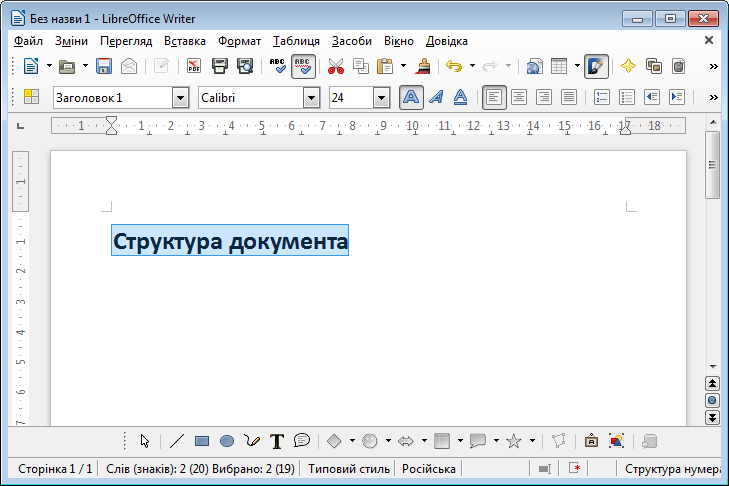Click Типовий стиль in status bar

[x=349, y=468]
